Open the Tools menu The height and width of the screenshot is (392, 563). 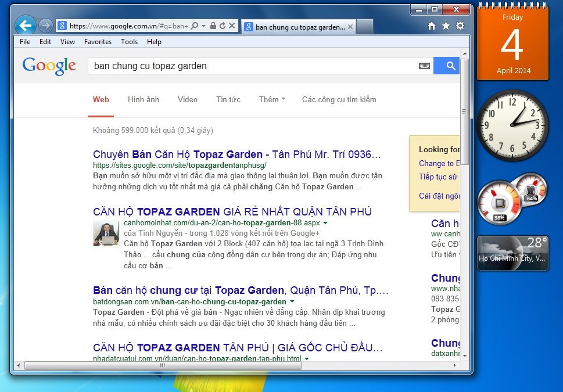click(129, 42)
